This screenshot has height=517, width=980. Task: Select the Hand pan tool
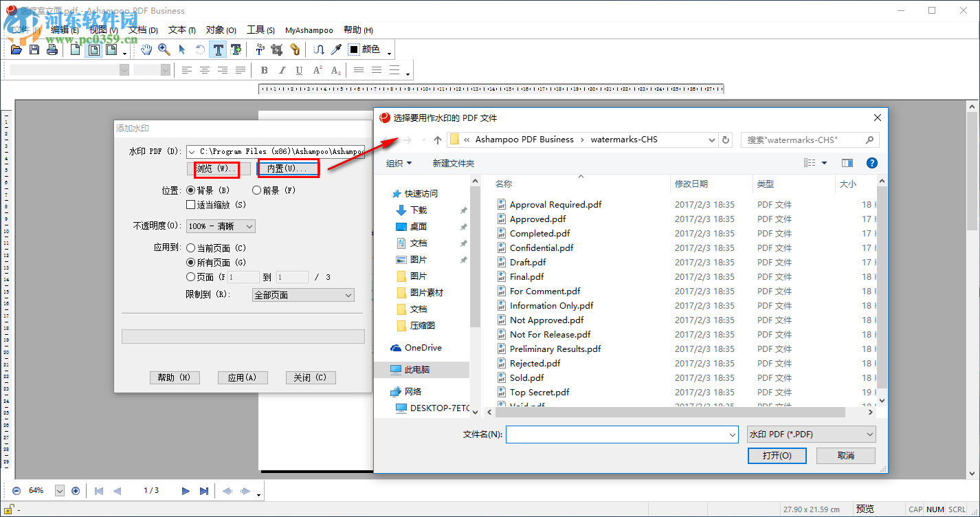[x=146, y=49]
